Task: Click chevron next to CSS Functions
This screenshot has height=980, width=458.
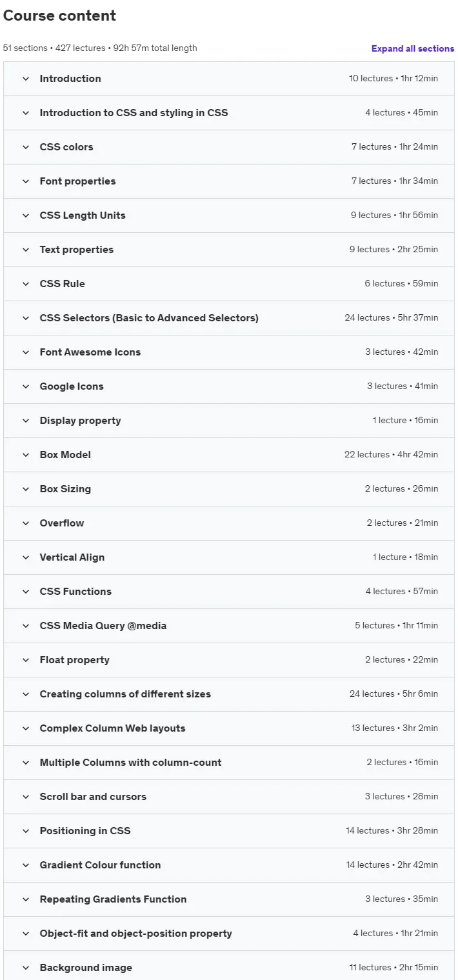Action: 26,592
